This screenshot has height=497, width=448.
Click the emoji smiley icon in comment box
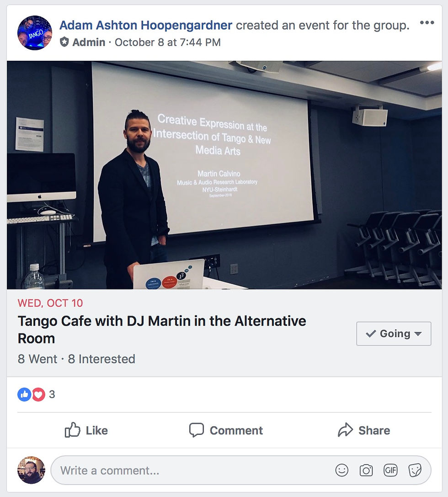click(x=341, y=470)
